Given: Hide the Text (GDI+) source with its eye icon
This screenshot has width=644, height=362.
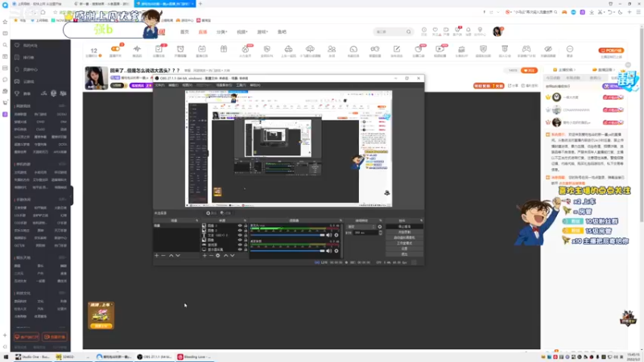Looking at the screenshot, I should (x=240, y=235).
